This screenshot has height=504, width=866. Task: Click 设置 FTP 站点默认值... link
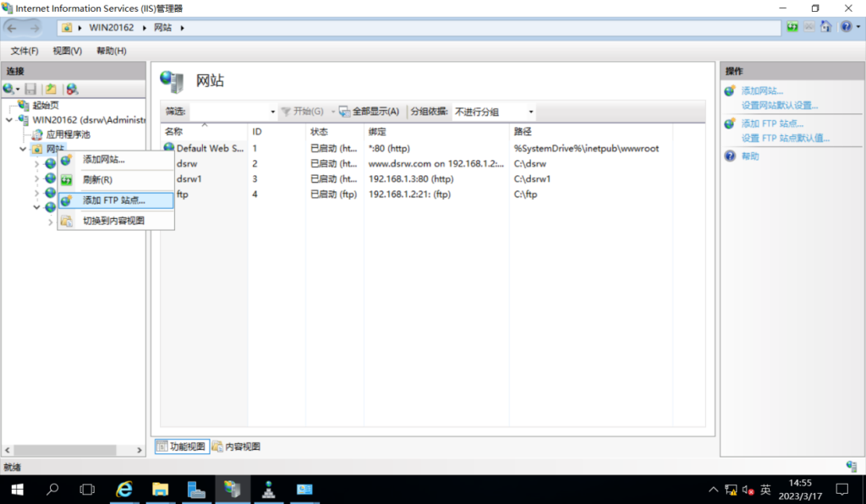786,138
